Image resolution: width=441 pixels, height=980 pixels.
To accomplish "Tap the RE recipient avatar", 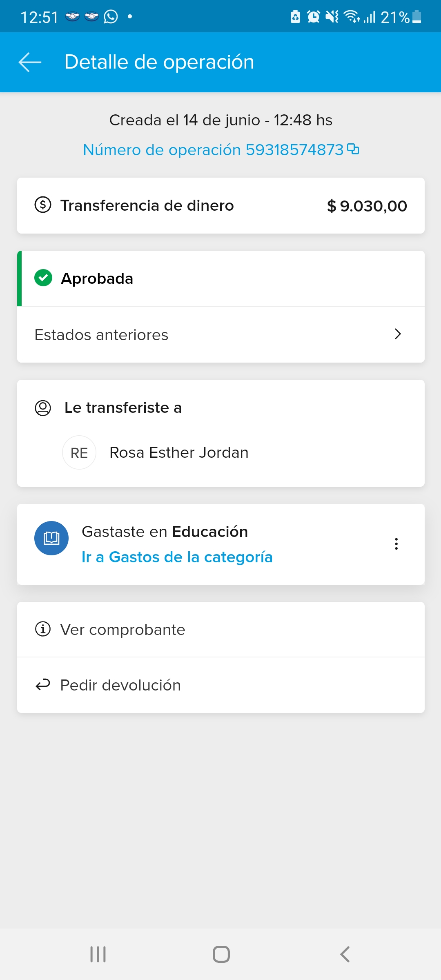I will point(79,452).
